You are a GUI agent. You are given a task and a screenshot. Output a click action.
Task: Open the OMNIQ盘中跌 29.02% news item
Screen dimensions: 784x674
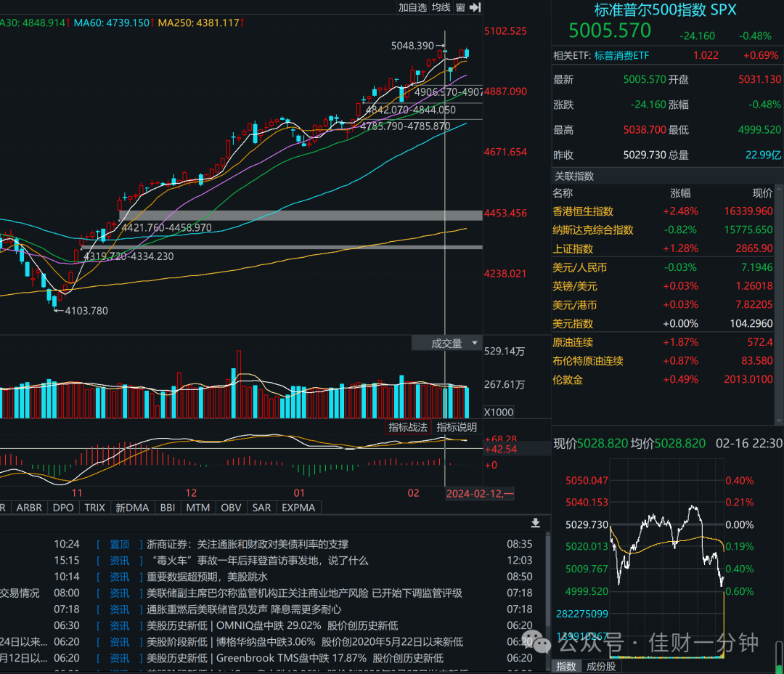272,625
